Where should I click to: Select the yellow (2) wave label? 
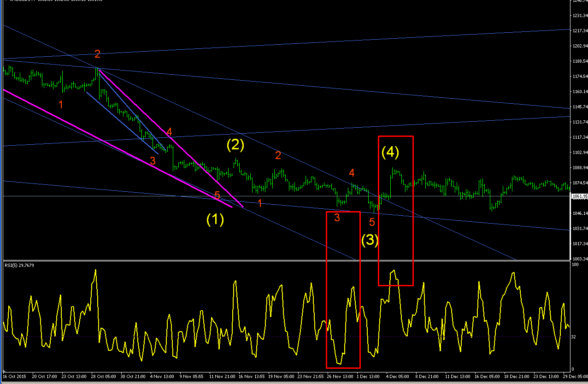tap(235, 145)
